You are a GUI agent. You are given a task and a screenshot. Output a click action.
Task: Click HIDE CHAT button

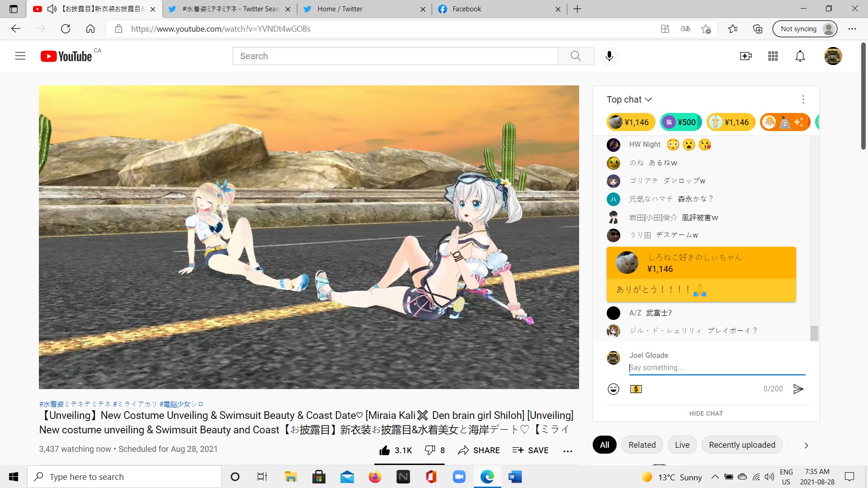(706, 413)
